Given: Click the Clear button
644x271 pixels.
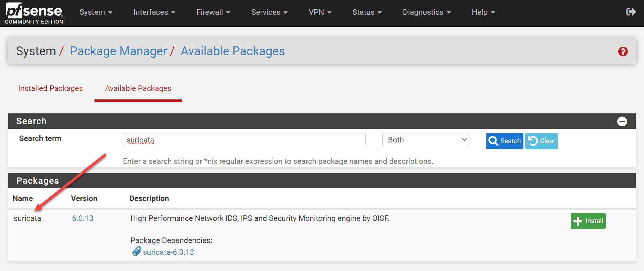Looking at the screenshot, I should [541, 141].
